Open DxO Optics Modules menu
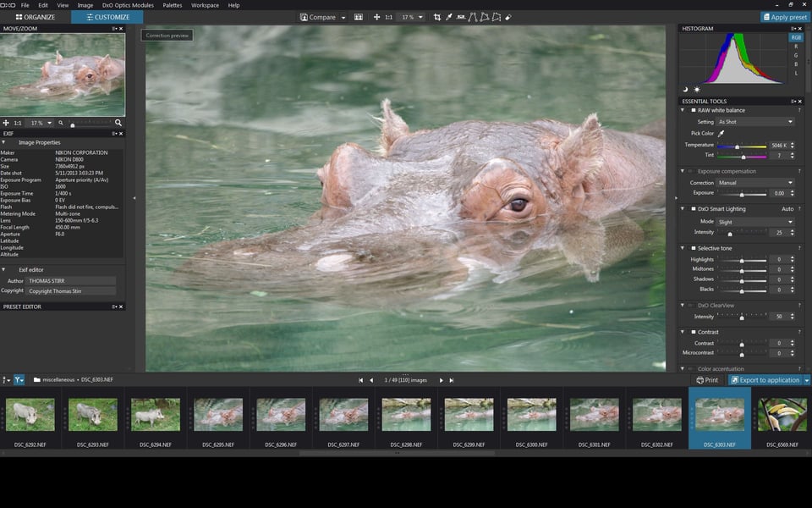Screen dimensions: 812x508 pyautogui.click(x=128, y=5)
